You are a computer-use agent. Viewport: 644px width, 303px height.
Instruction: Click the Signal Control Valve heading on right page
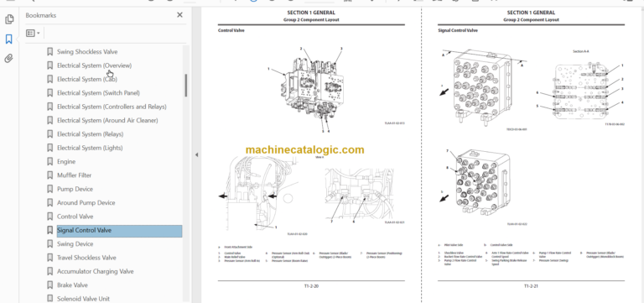coord(458,30)
